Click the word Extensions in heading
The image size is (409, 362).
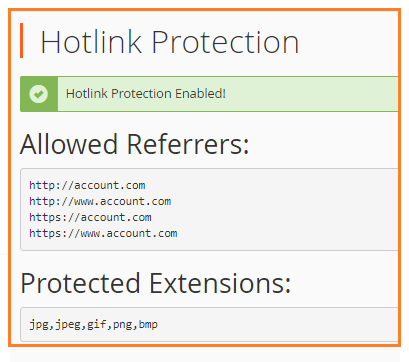point(220,283)
